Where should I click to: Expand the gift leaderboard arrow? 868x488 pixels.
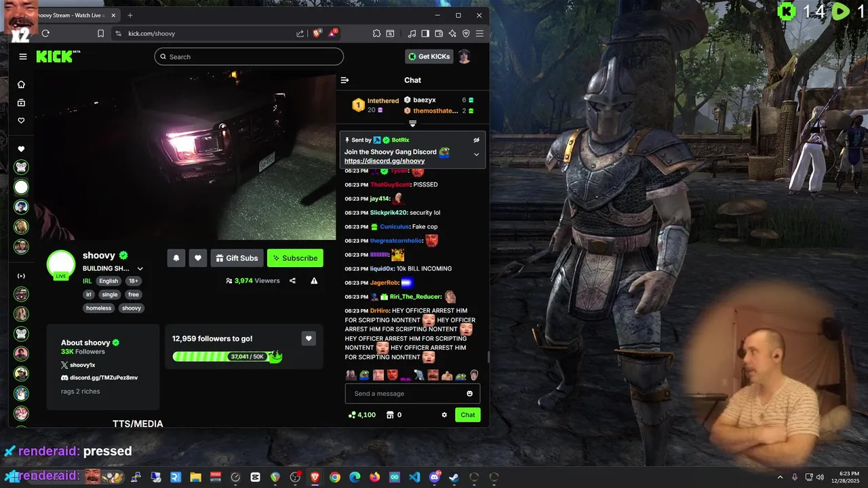coord(412,123)
